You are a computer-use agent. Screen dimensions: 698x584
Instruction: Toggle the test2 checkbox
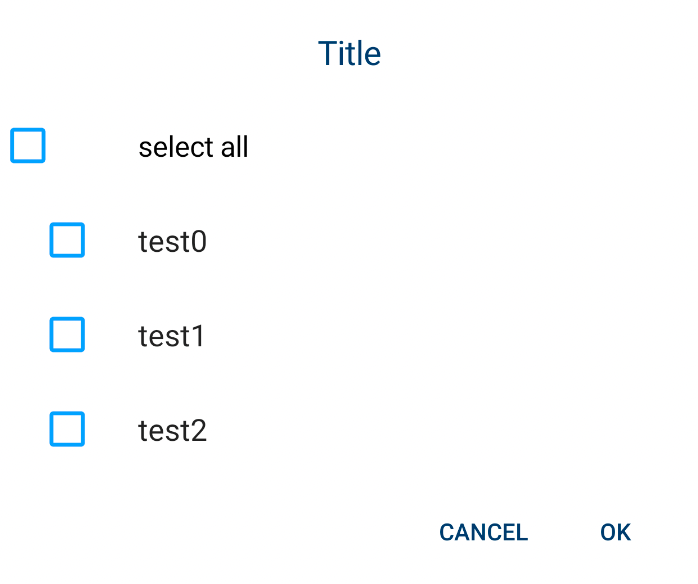[x=67, y=430]
